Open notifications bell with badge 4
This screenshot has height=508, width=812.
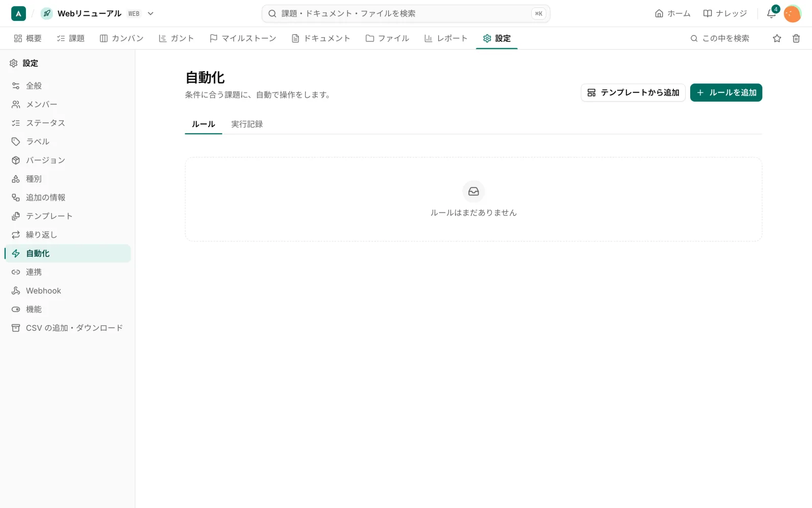point(772,14)
